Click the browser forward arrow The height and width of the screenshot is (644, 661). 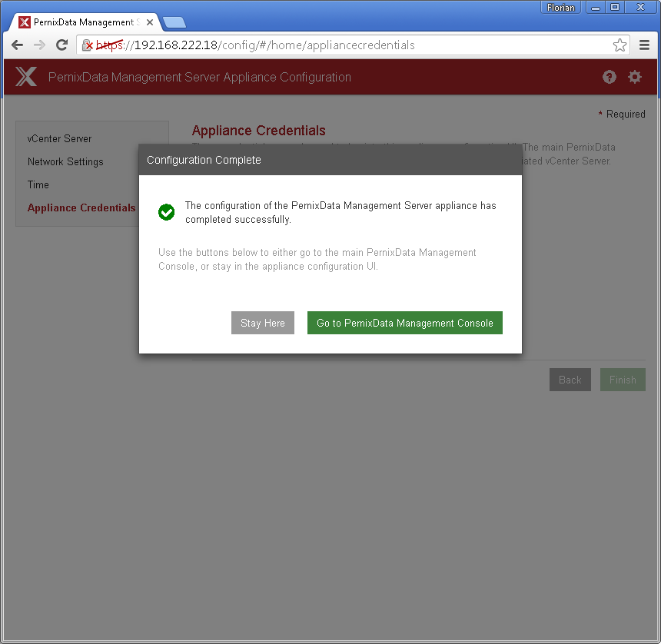pyautogui.click(x=40, y=45)
